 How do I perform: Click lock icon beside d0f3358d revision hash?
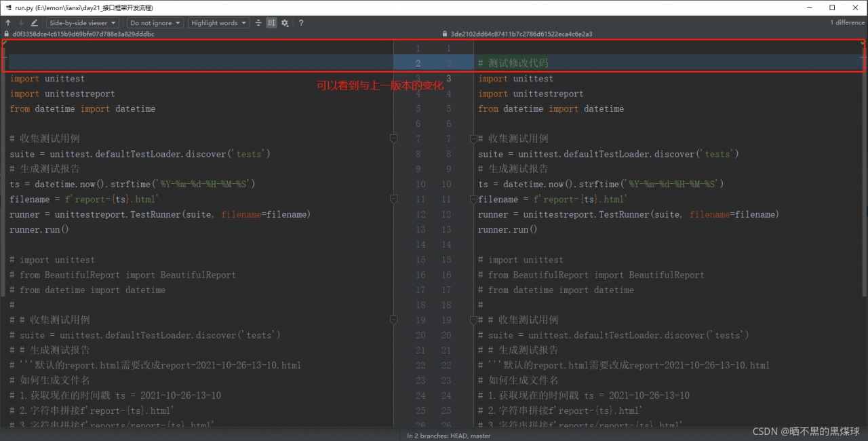7,34
